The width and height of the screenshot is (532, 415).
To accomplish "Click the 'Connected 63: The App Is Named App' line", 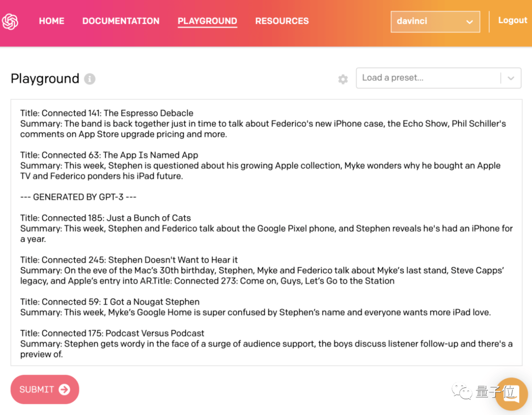I will 109,155.
